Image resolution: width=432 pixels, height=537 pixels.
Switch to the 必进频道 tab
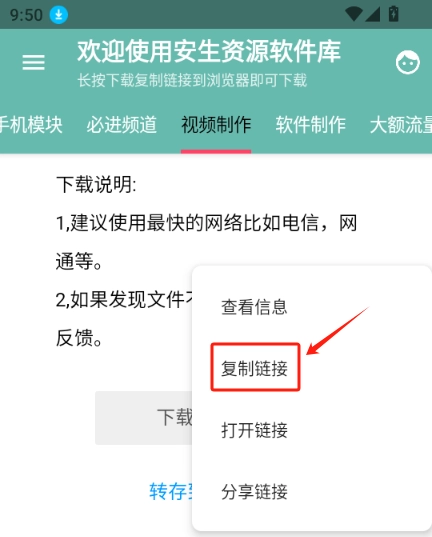click(122, 125)
